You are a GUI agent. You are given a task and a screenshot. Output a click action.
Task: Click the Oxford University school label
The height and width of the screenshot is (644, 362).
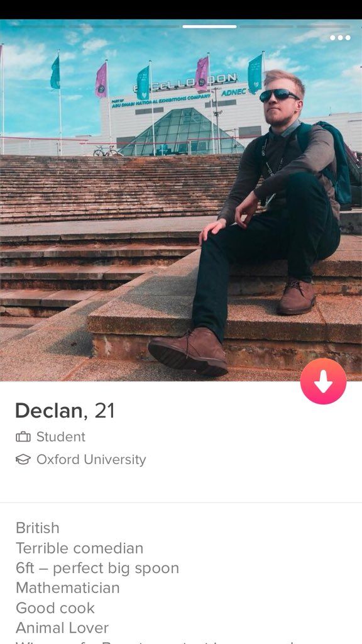click(91, 460)
